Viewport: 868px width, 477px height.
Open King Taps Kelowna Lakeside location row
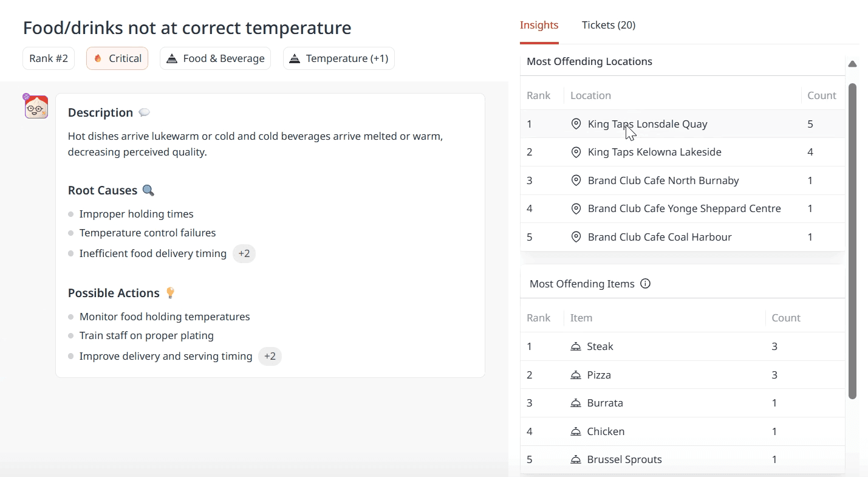tap(654, 152)
